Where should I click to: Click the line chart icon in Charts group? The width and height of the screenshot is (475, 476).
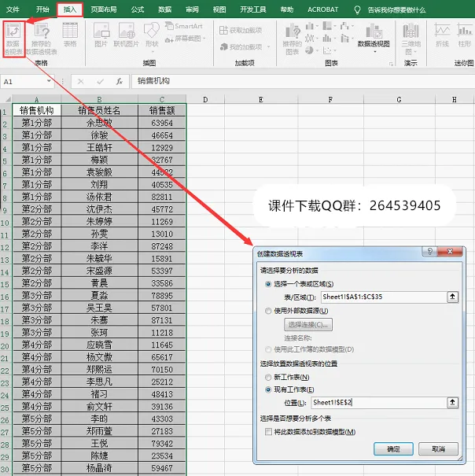(309, 39)
